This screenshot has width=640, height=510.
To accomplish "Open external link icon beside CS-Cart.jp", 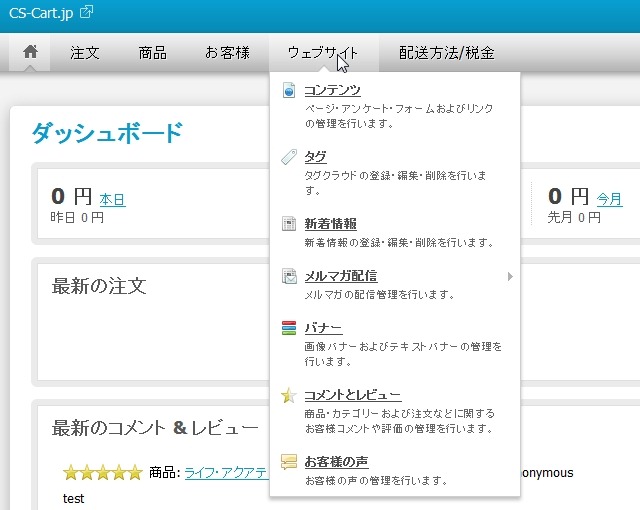I will tap(87, 12).
